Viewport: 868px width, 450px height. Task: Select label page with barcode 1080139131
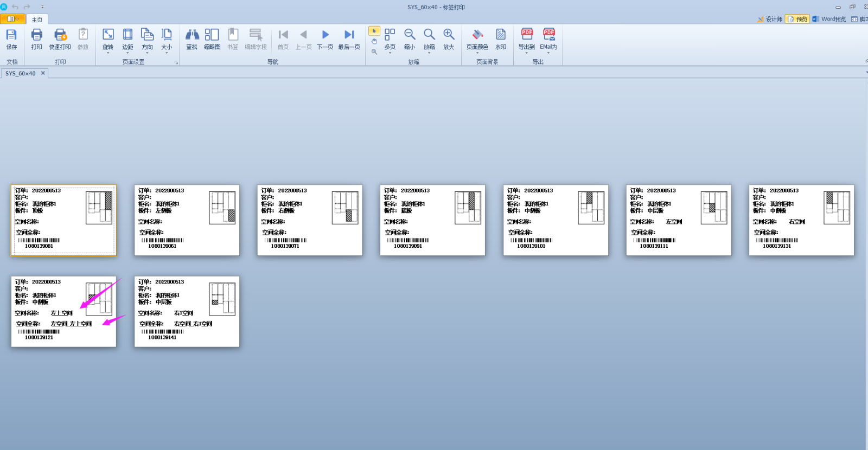click(x=801, y=220)
